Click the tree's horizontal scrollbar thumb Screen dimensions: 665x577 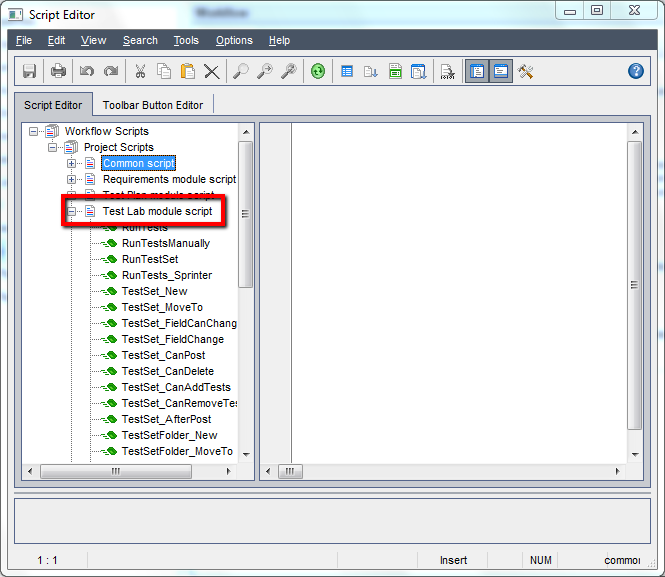pos(116,471)
